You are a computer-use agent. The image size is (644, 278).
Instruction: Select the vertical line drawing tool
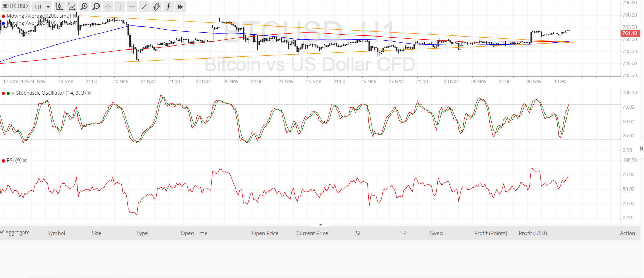click(x=120, y=7)
